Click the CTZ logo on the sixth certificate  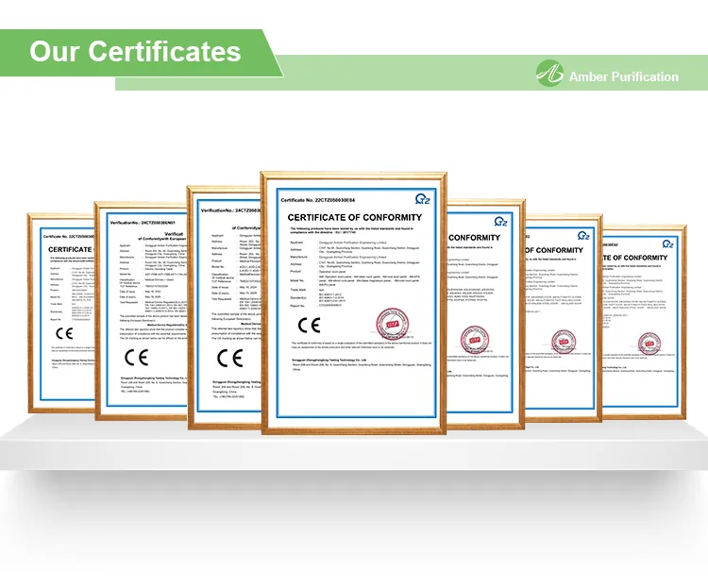pos(585,234)
